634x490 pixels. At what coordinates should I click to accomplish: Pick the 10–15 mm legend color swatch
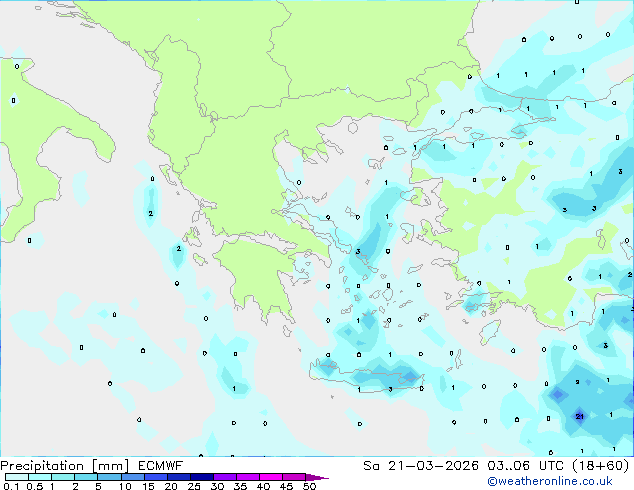(x=133, y=477)
